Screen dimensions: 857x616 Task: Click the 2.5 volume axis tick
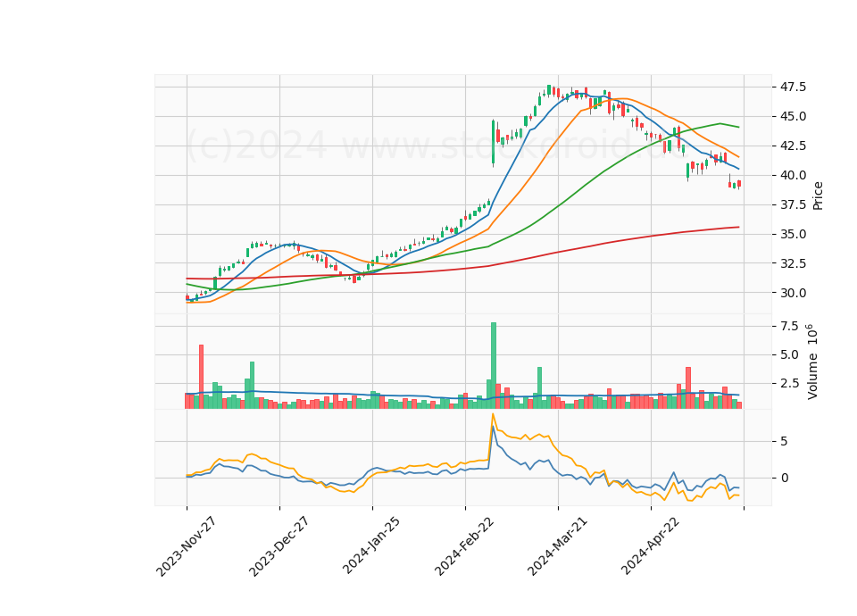coord(789,383)
